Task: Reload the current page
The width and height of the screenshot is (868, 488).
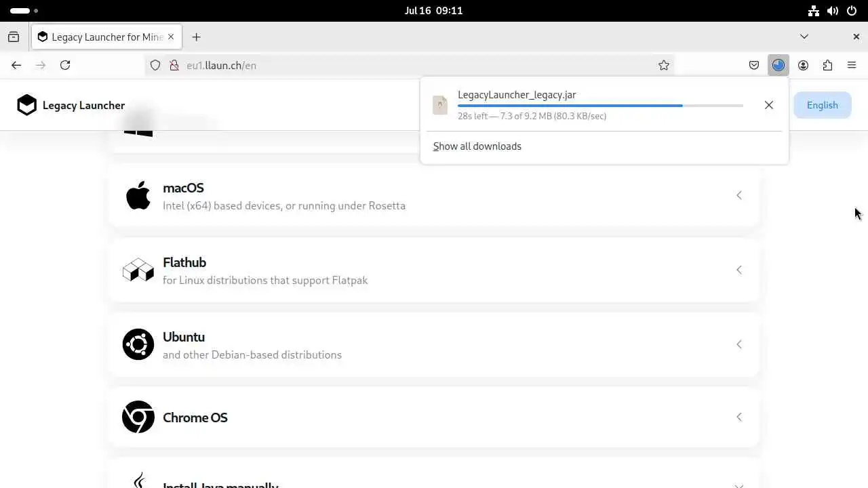Action: (65, 65)
